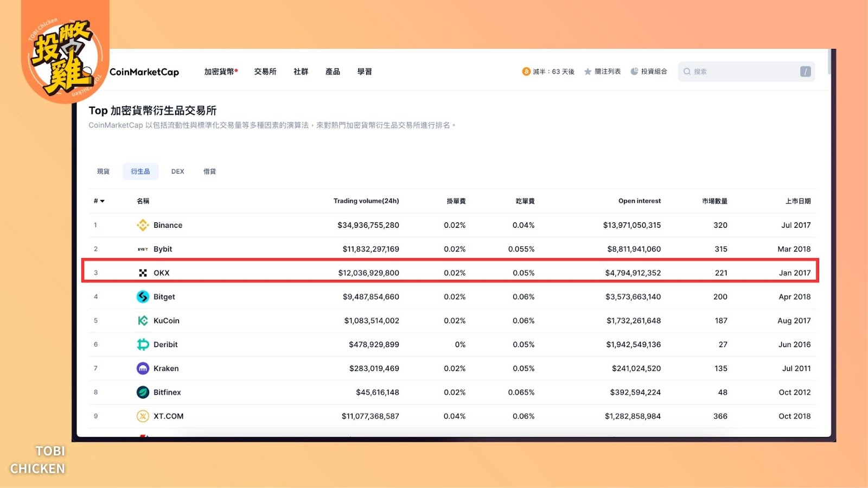
Task: Select the 衍生品 tab
Action: 141,171
